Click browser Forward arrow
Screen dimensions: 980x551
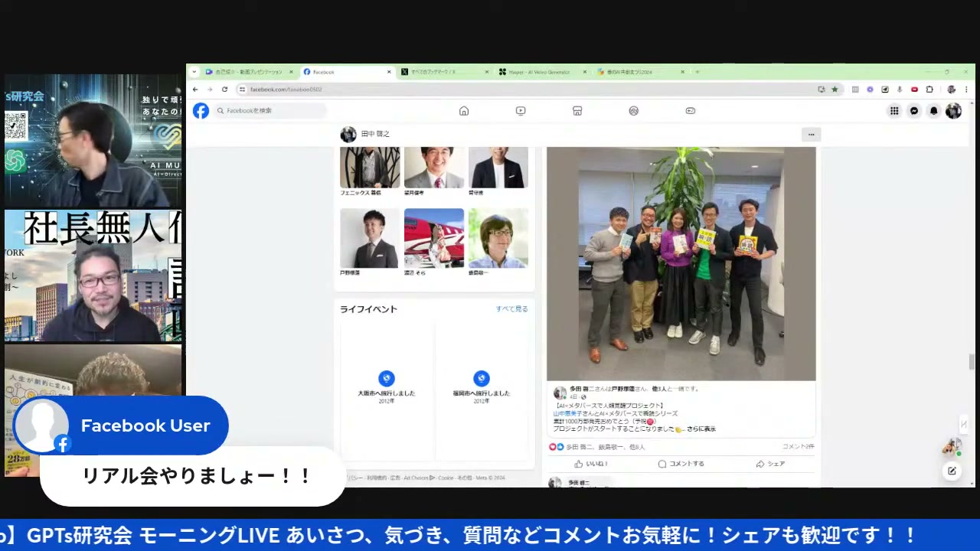pyautogui.click(x=210, y=90)
